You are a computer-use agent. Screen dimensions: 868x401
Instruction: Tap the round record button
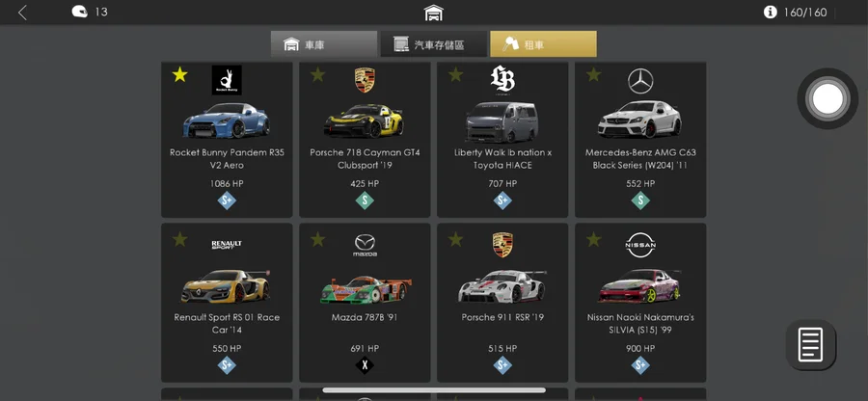(827, 99)
